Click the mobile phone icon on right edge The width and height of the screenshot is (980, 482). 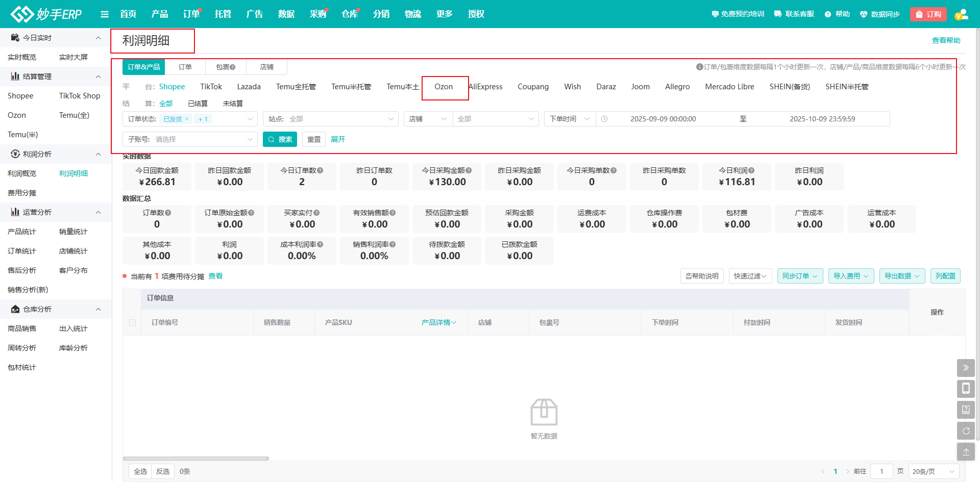[x=966, y=389]
